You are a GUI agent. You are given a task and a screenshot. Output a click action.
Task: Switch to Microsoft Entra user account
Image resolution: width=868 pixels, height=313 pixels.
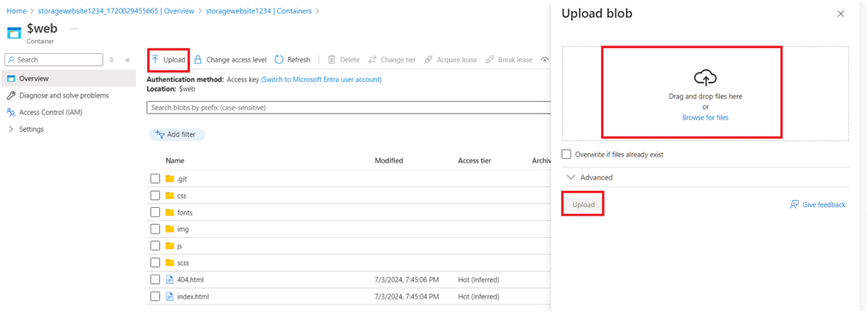point(321,80)
